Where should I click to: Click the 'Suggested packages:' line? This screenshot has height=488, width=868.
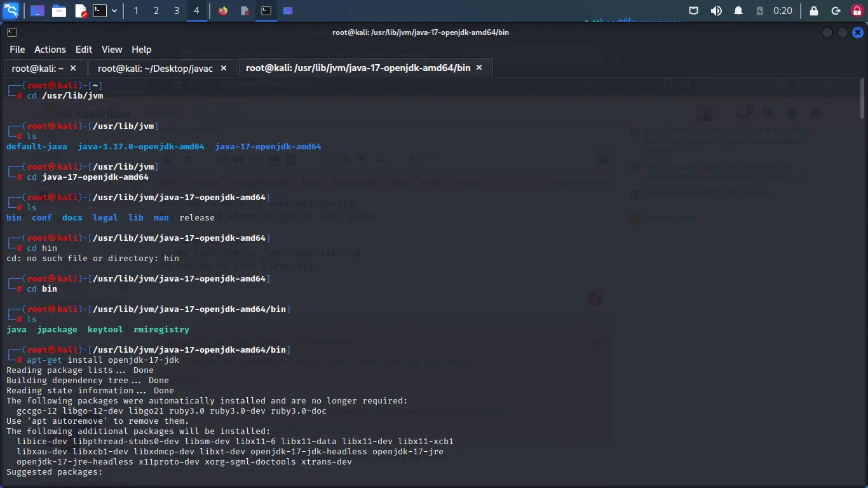[55, 472]
